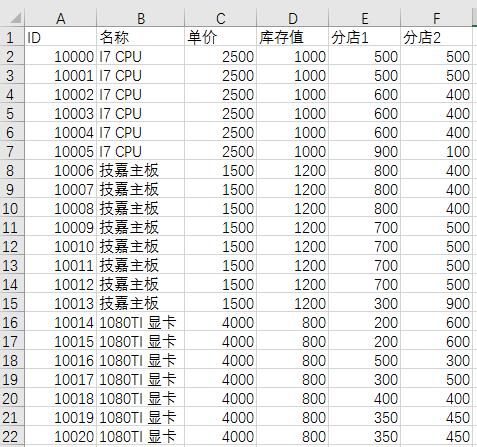Select row 1 header
The width and height of the screenshot is (477, 447).
(12, 37)
